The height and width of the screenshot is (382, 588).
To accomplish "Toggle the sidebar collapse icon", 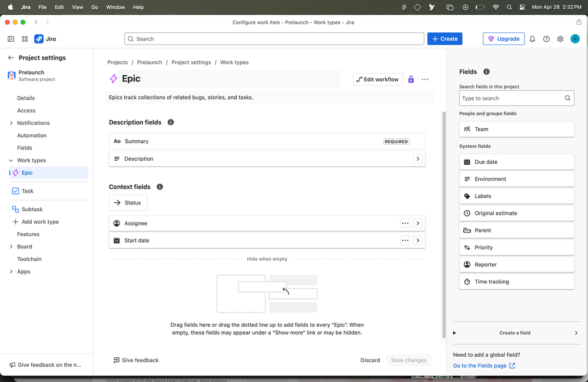I will (11, 39).
